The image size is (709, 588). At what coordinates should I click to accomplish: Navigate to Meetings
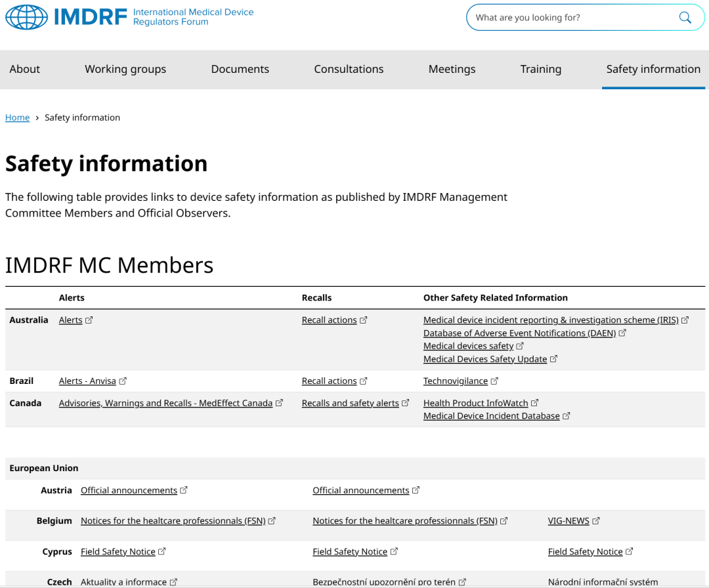coord(452,69)
